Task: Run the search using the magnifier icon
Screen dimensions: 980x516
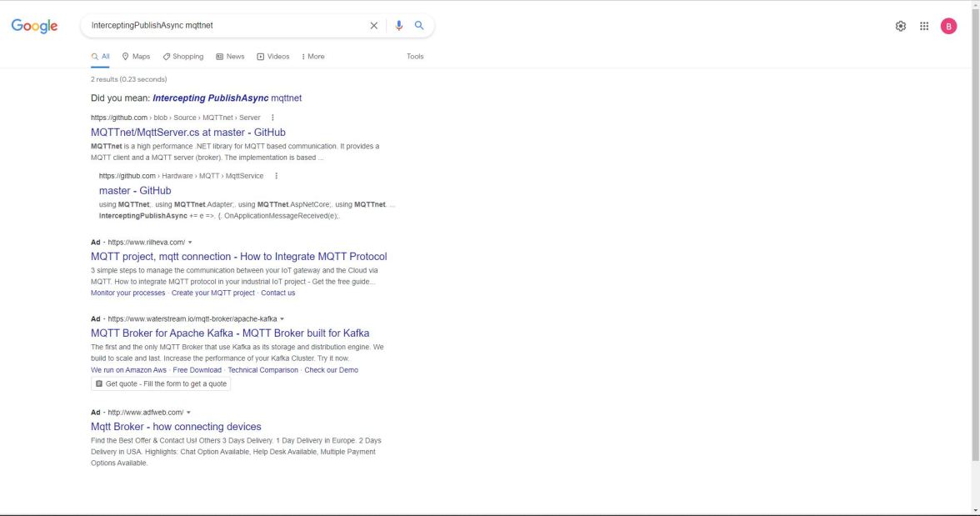Action: point(419,25)
